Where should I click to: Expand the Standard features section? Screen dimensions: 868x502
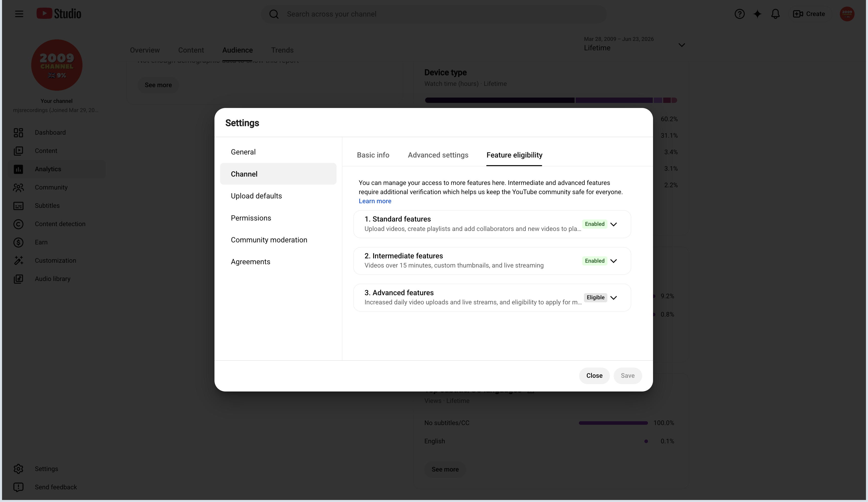point(613,224)
